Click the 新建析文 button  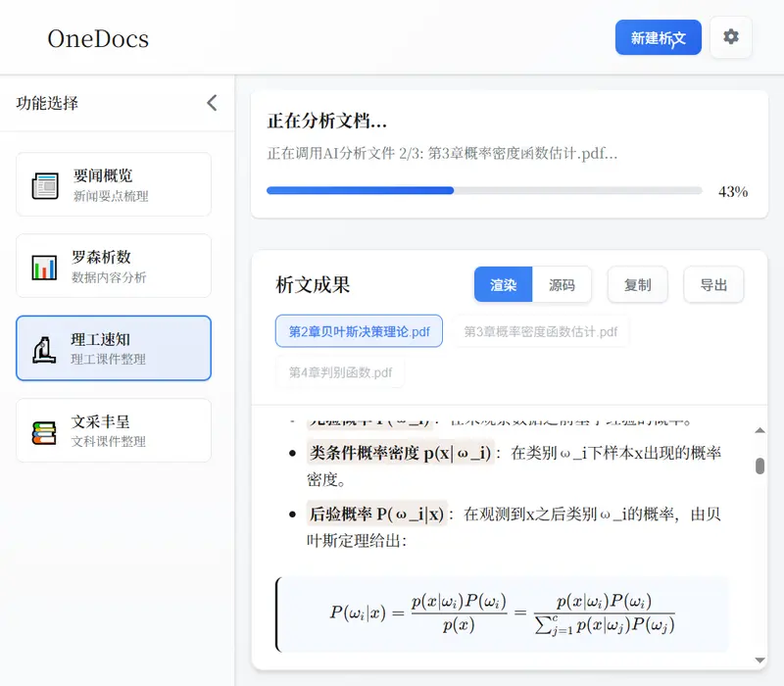[658, 35]
